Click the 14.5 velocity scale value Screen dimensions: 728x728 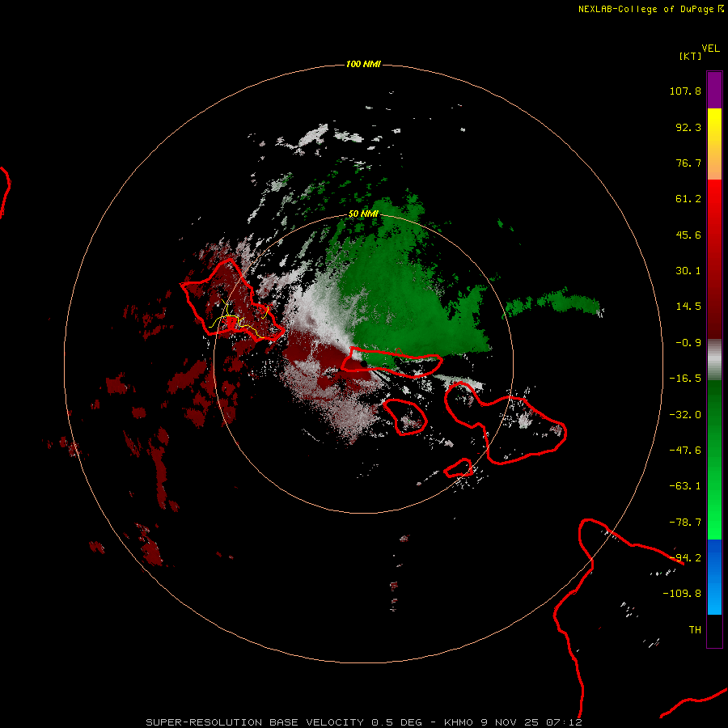(688, 307)
